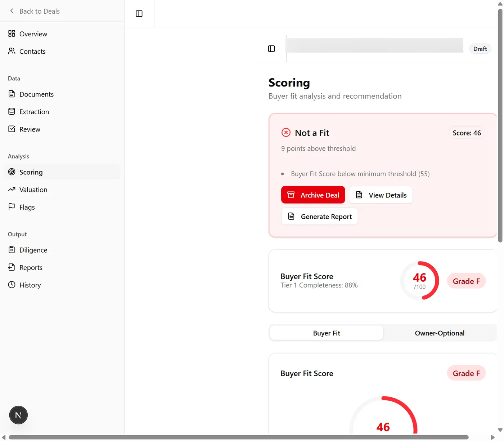This screenshot has width=504, height=441.
Task: Click the Review checkbox icon
Action: 12,129
